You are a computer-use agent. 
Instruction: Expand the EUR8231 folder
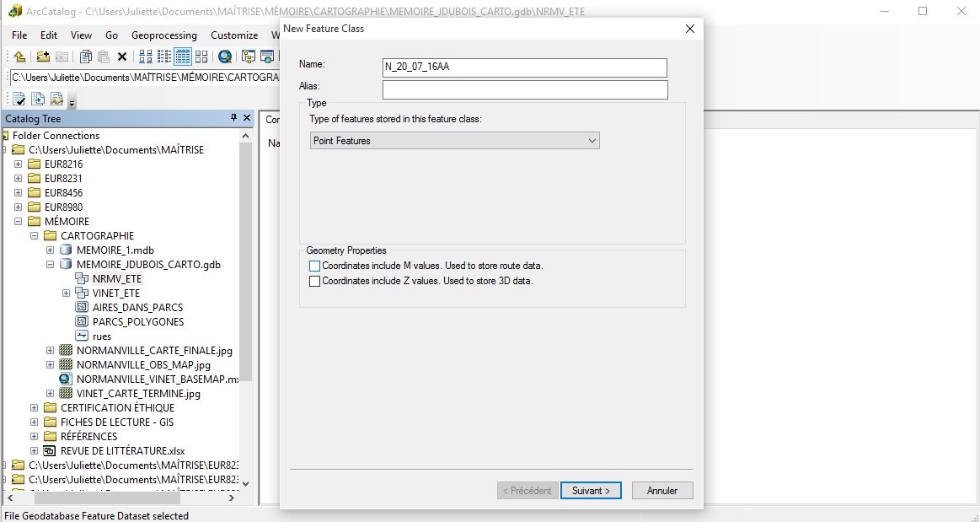pyautogui.click(x=19, y=179)
